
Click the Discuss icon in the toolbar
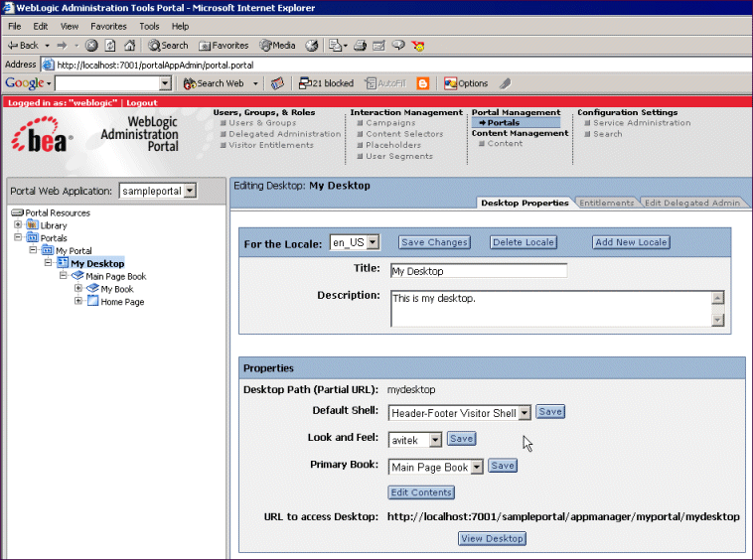click(x=398, y=46)
